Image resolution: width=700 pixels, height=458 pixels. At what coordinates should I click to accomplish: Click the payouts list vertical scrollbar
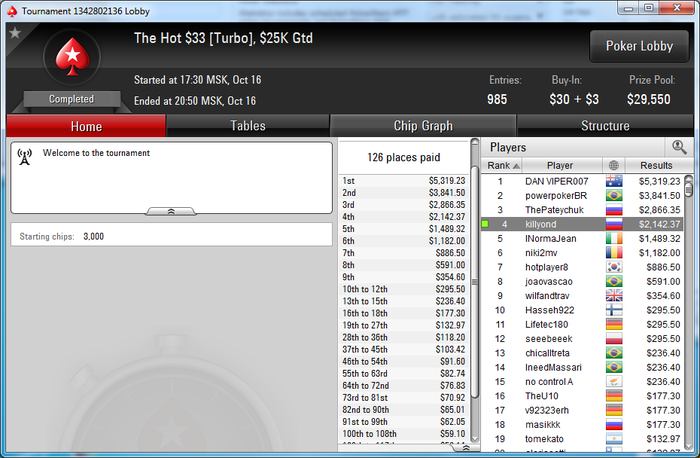pos(475,290)
